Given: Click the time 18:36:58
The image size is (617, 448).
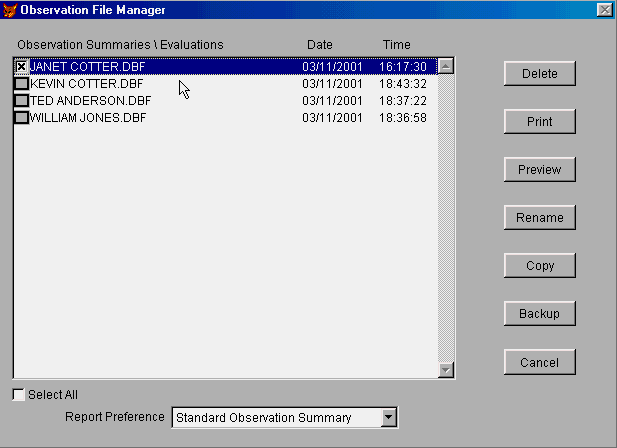Looking at the screenshot, I should (403, 118).
